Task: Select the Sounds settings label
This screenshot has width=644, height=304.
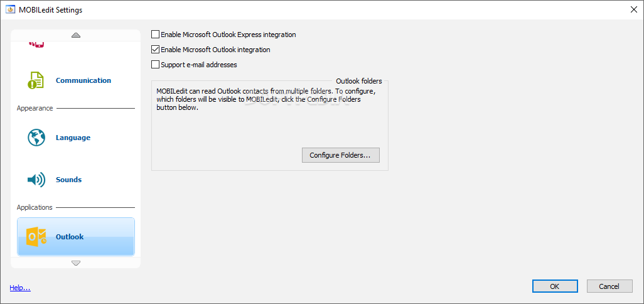Action: 68,180
